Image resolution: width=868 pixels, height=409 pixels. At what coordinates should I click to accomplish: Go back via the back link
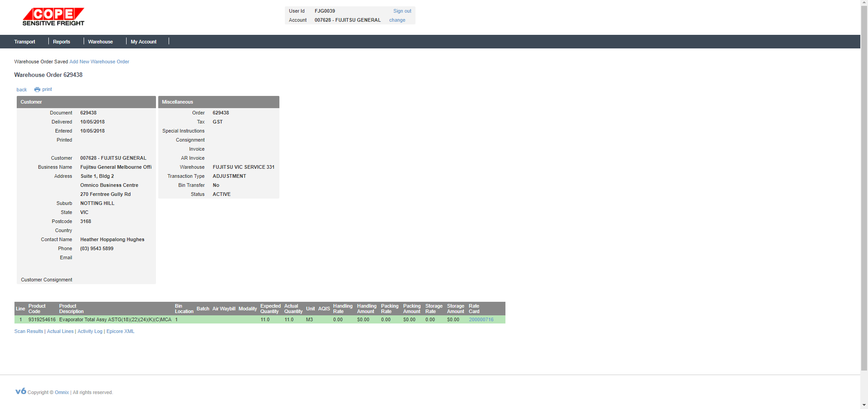click(22, 90)
